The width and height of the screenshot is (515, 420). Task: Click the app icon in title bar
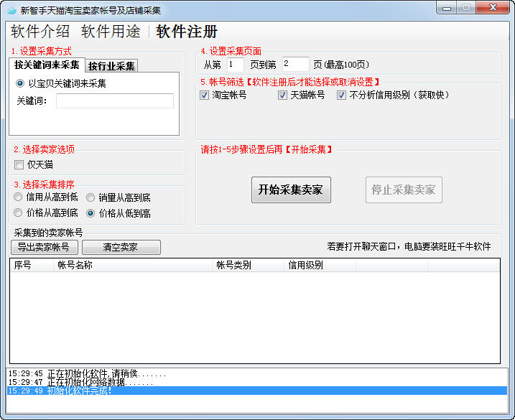click(x=11, y=11)
